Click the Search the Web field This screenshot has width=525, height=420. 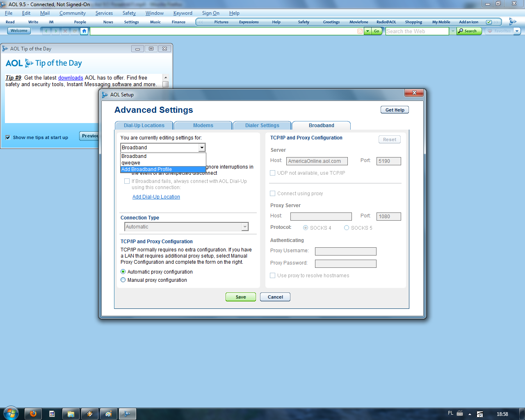pos(417,31)
